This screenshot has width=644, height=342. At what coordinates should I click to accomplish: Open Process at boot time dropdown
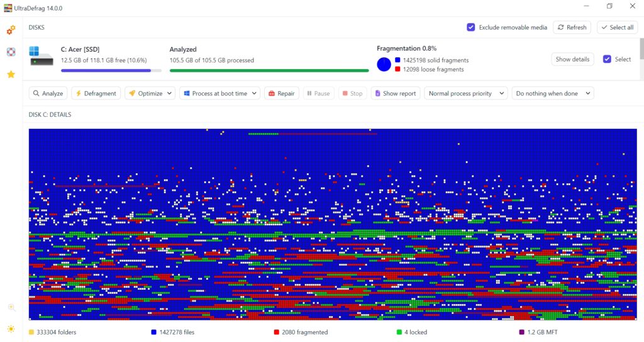[x=219, y=93]
